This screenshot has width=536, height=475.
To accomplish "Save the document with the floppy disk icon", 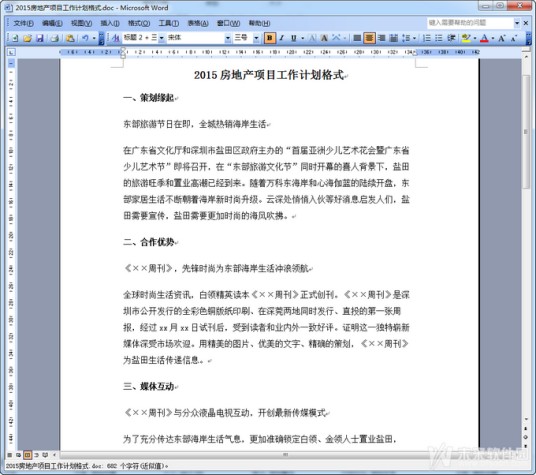I will point(40,38).
